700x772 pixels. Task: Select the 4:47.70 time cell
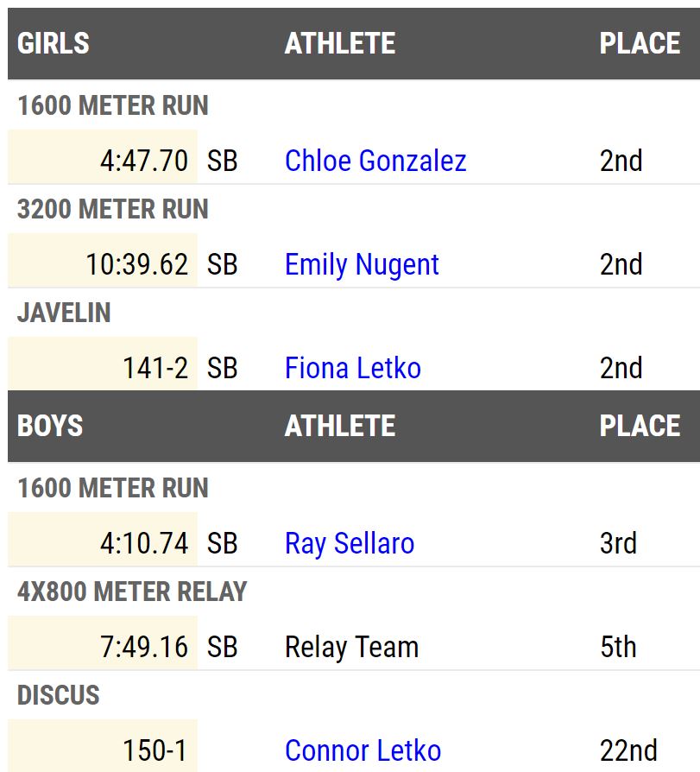tap(144, 161)
